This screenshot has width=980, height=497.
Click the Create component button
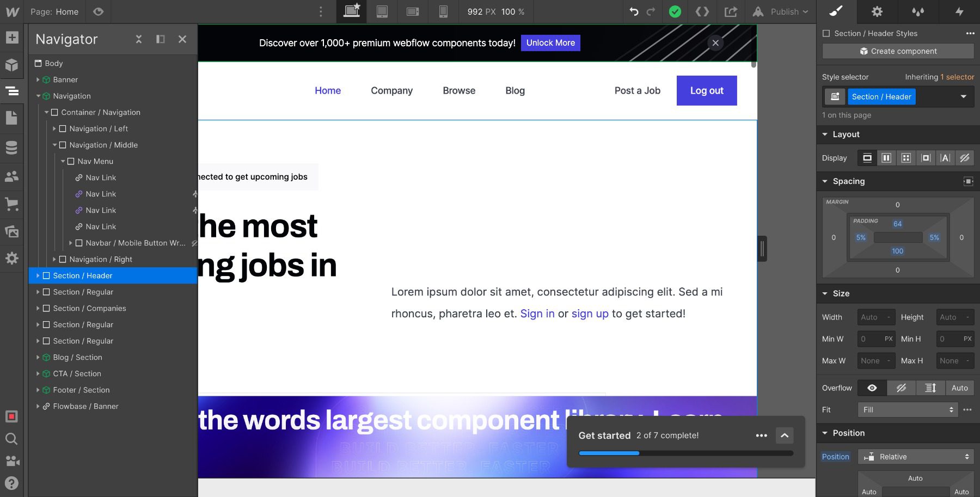tap(896, 51)
